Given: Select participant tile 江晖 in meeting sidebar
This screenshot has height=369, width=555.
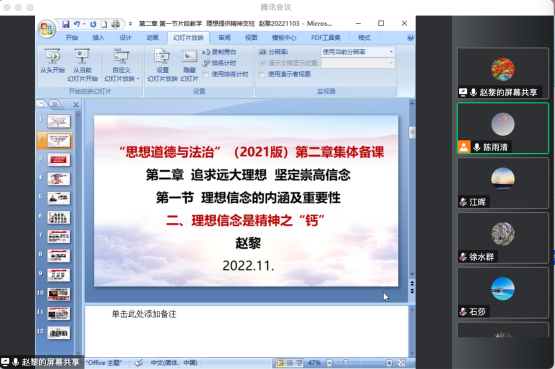Looking at the screenshot, I should (503, 183).
